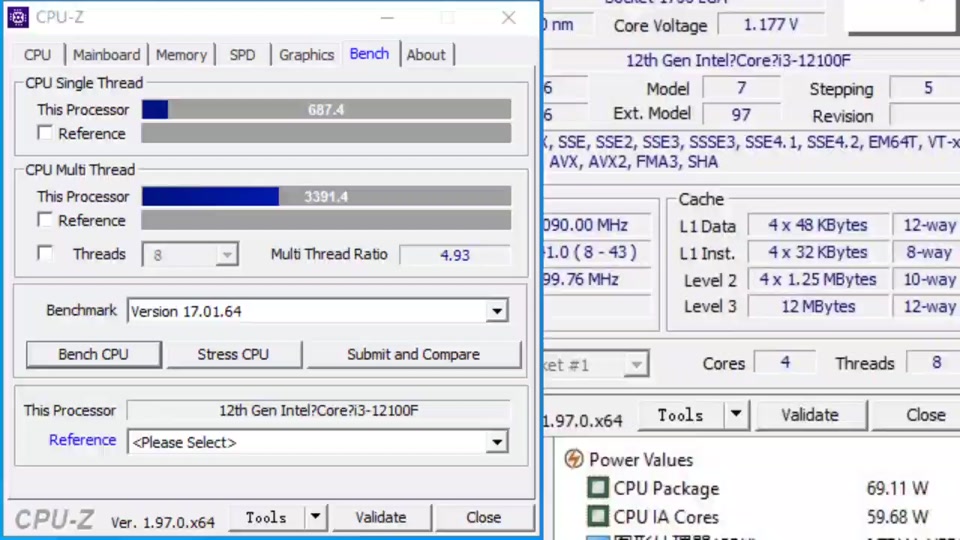Click the This Processor name field
Viewport: 960px width, 540px height.
318,411
